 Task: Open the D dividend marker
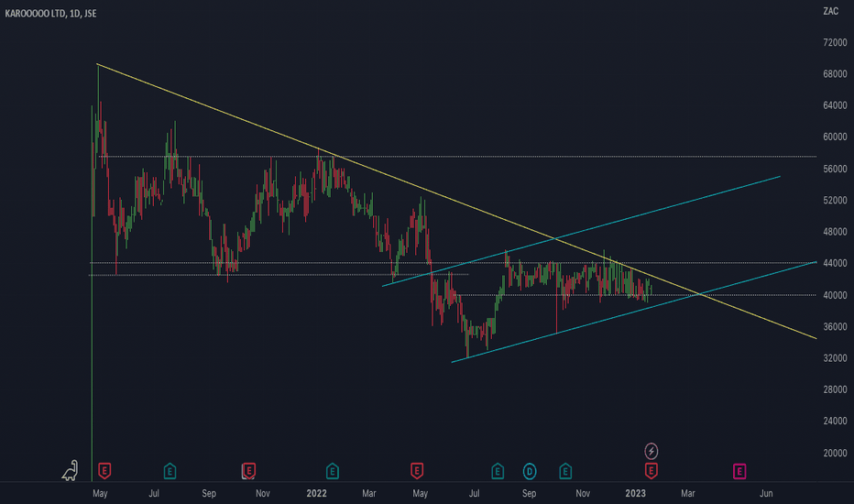tap(530, 471)
